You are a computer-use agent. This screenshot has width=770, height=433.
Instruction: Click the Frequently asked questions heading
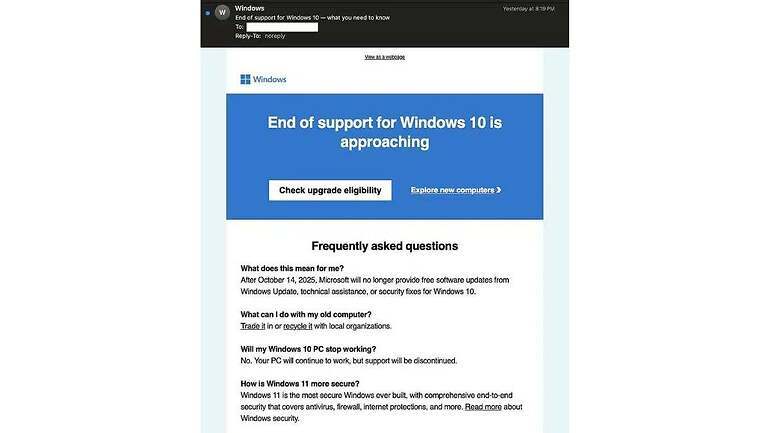pyautogui.click(x=385, y=246)
